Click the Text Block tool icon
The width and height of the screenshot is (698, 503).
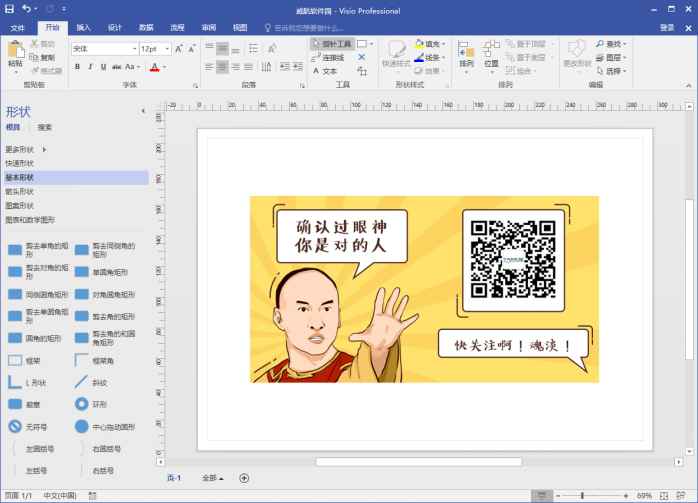(362, 71)
